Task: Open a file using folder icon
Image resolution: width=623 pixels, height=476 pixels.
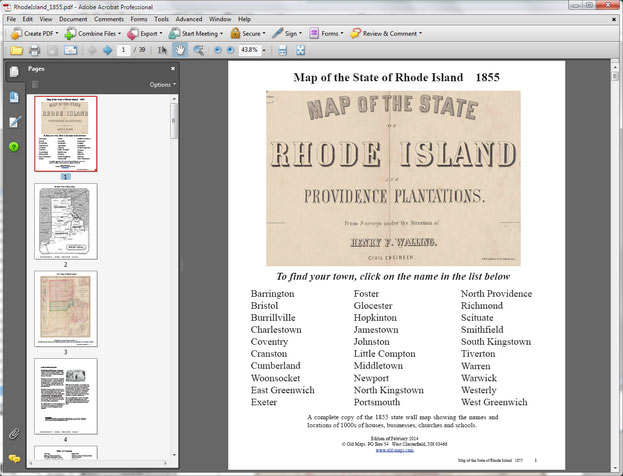Action: coord(16,50)
